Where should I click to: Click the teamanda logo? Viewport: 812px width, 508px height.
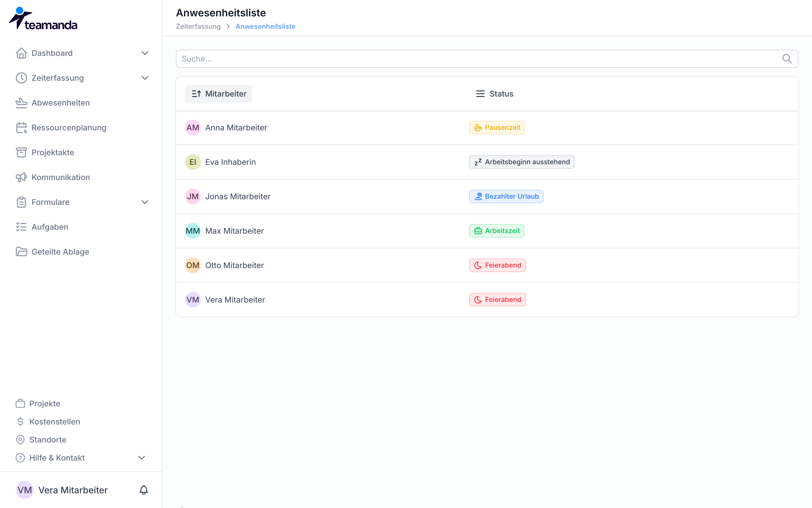tap(43, 18)
